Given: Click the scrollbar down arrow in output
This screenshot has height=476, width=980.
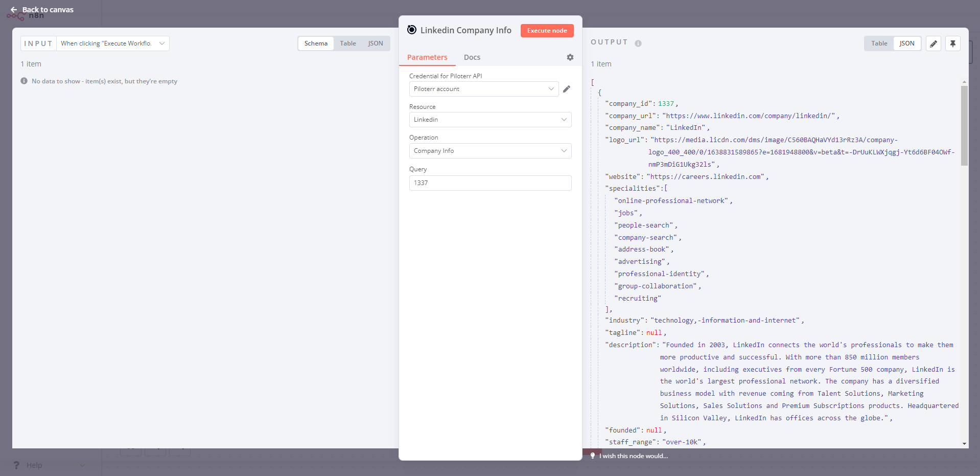Looking at the screenshot, I should (964, 444).
